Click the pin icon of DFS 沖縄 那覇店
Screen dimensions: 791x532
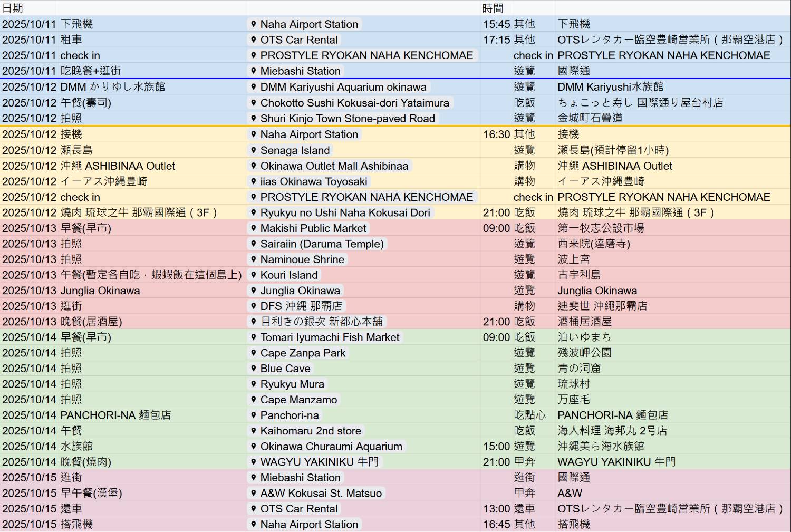tap(254, 306)
